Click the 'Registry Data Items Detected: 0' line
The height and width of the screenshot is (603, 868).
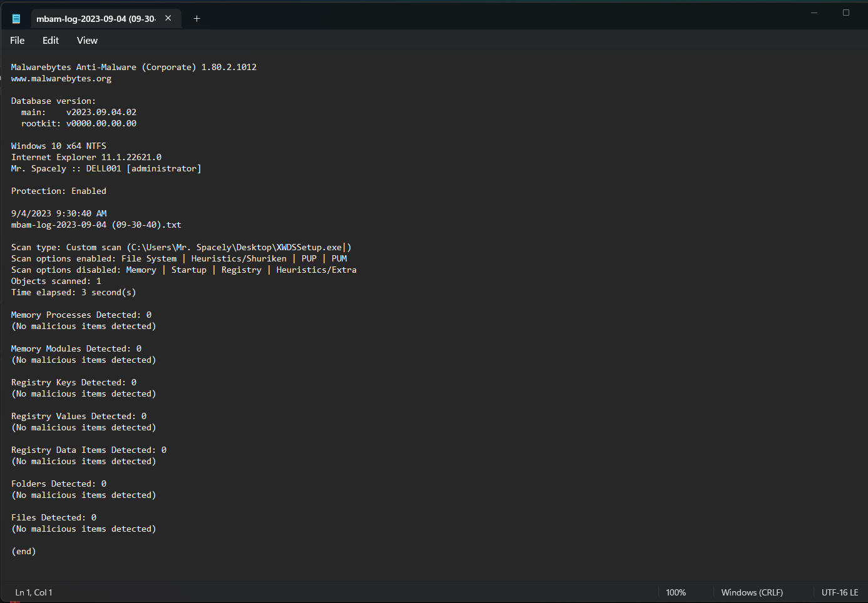[x=89, y=450]
